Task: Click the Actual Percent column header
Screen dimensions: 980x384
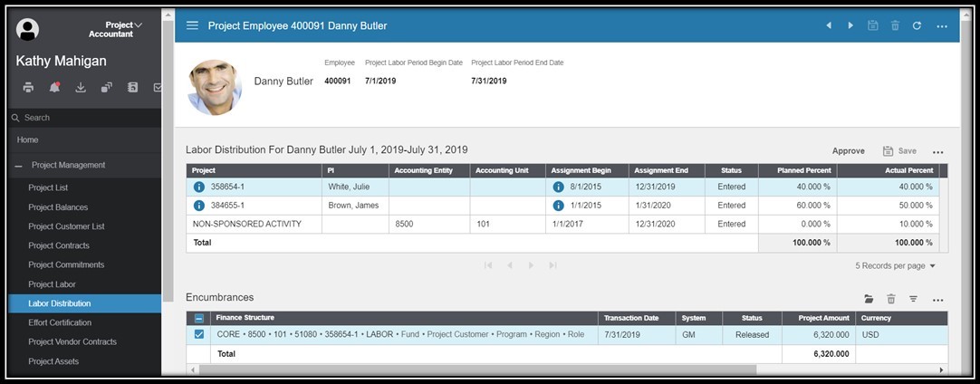Action: click(x=888, y=170)
